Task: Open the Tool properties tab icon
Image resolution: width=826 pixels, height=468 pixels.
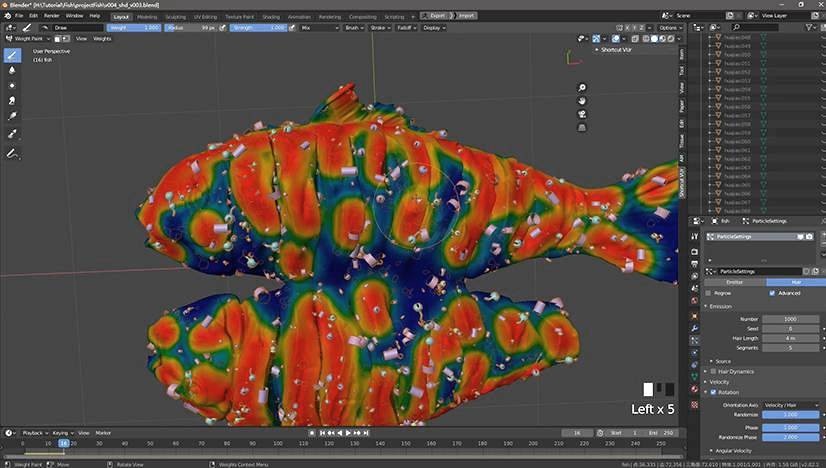Action: tap(694, 237)
